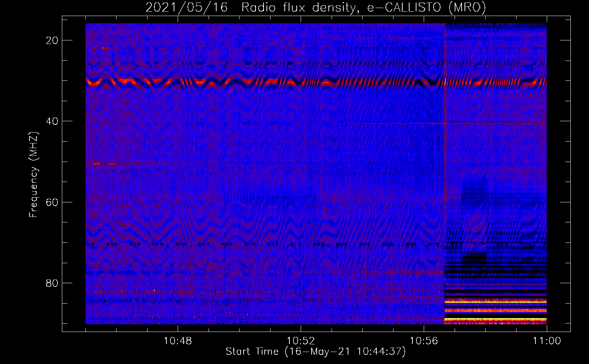Click the '80' frequency tick label

[x=52, y=283]
